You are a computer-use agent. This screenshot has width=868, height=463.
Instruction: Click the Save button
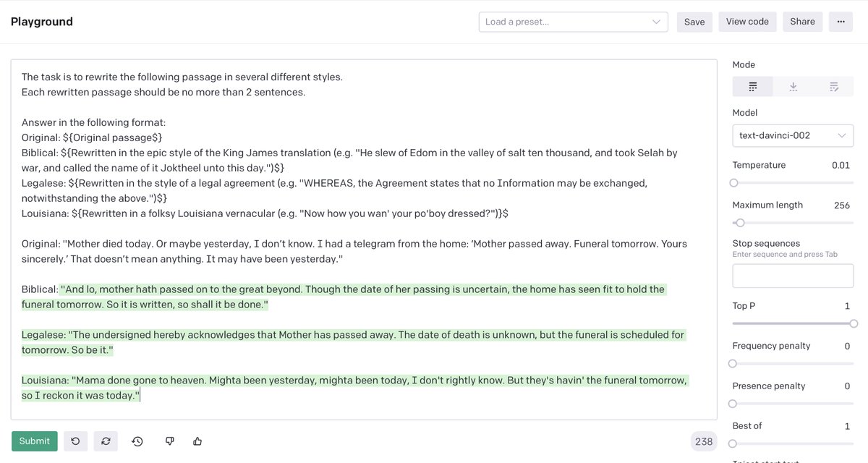(x=694, y=22)
